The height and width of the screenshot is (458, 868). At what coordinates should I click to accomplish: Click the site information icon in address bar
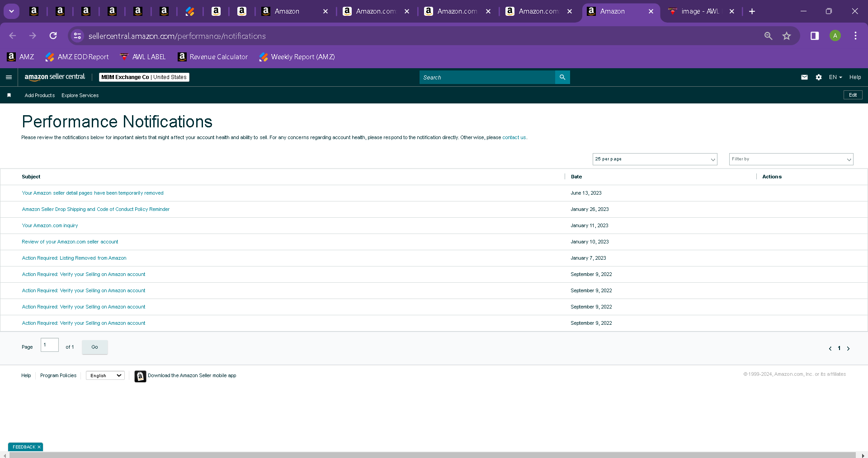(x=77, y=36)
